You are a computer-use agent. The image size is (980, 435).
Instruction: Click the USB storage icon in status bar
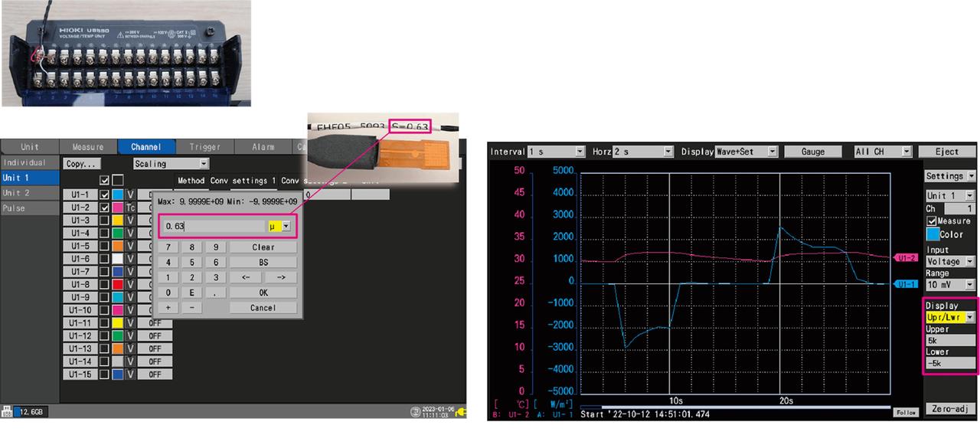tap(8, 411)
